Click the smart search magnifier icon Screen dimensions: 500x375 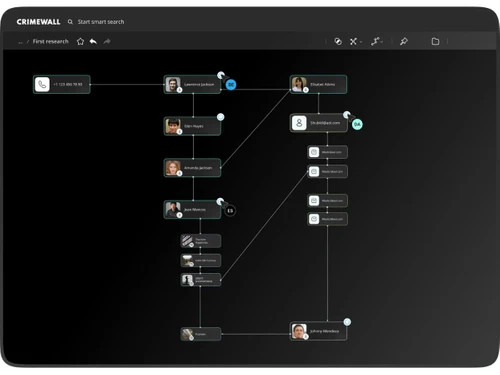tap(70, 22)
